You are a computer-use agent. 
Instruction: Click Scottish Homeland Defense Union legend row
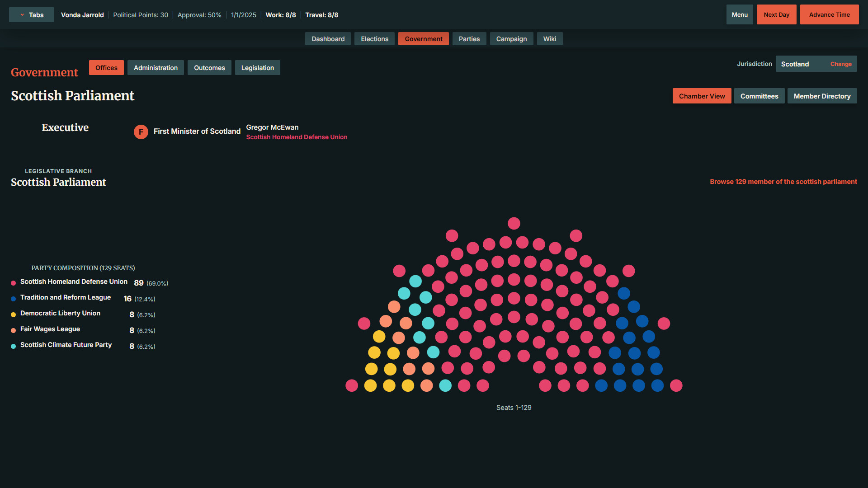(90, 282)
